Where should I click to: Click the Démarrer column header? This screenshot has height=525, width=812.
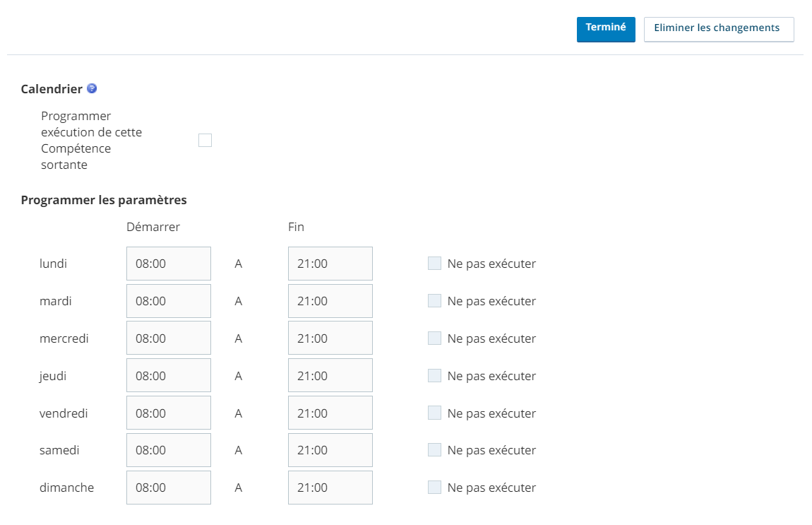pyautogui.click(x=153, y=227)
